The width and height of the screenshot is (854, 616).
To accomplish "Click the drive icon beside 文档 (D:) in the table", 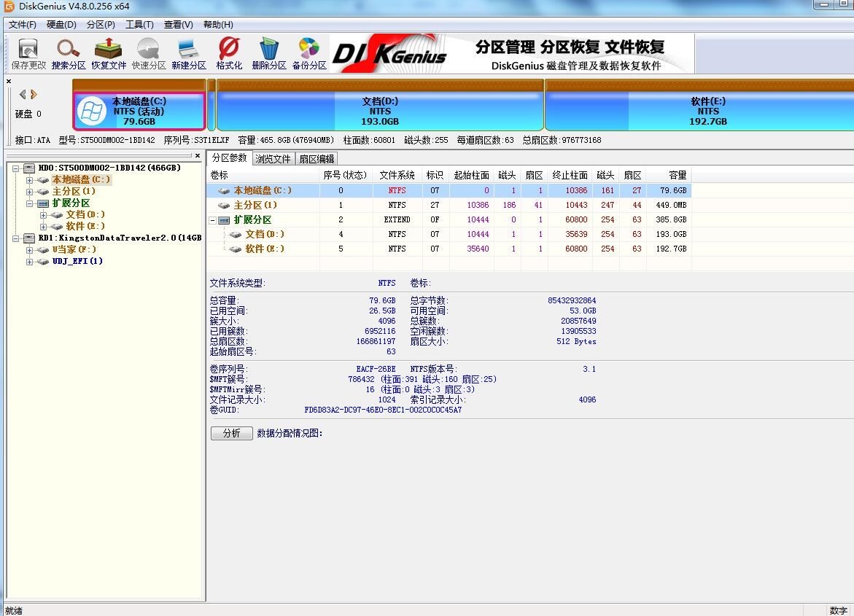I will pos(236,234).
